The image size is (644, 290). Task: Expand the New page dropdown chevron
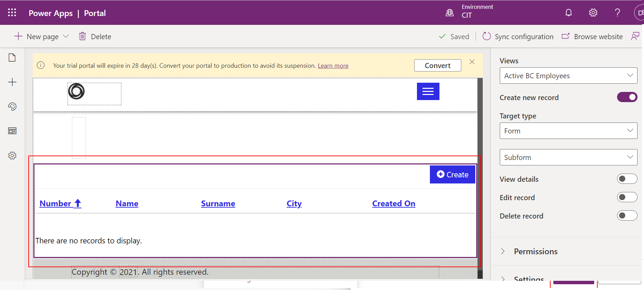tap(66, 36)
